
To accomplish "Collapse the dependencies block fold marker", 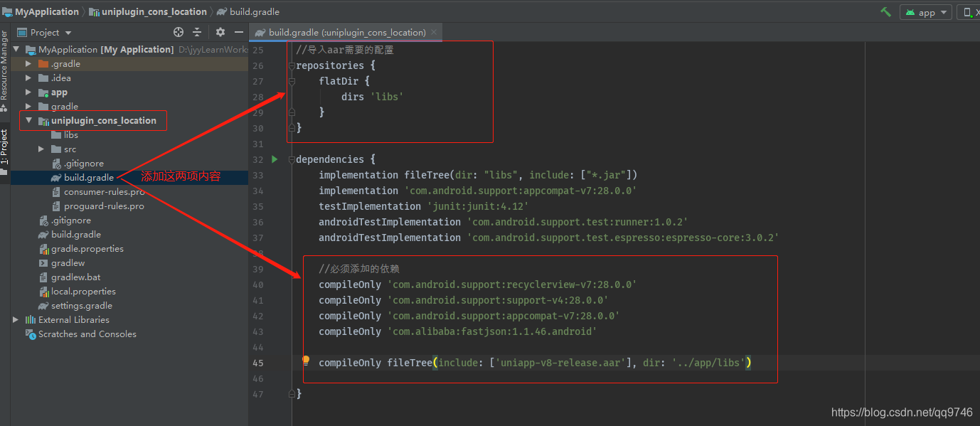I will point(292,159).
